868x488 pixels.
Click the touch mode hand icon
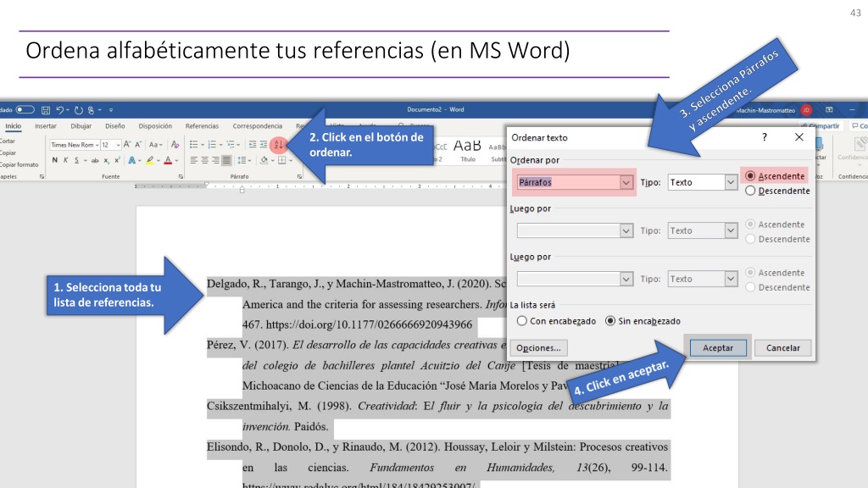(x=91, y=110)
